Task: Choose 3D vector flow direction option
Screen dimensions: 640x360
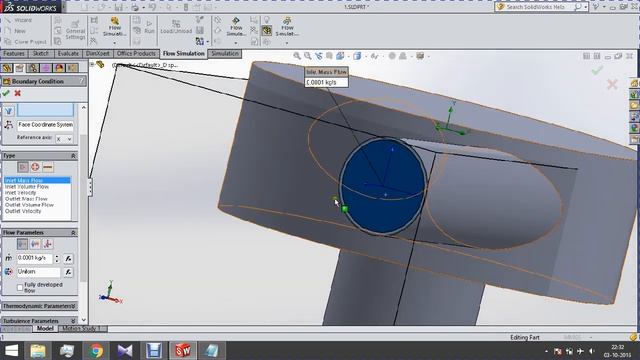Action: [x=48, y=244]
